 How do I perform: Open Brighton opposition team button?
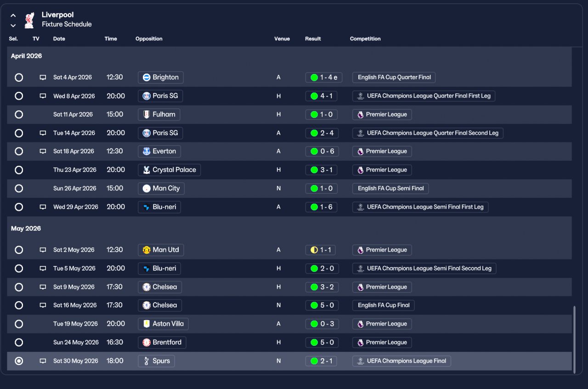(161, 77)
